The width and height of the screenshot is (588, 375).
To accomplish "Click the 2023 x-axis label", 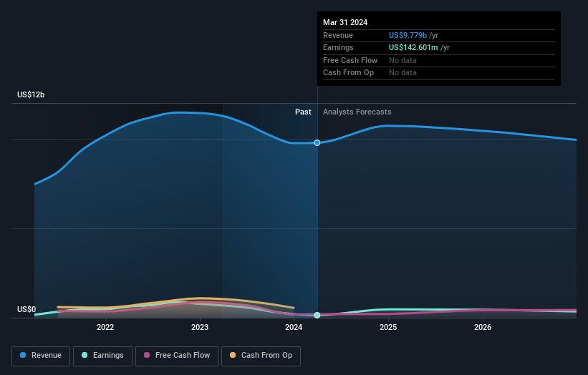I will 200,327.
